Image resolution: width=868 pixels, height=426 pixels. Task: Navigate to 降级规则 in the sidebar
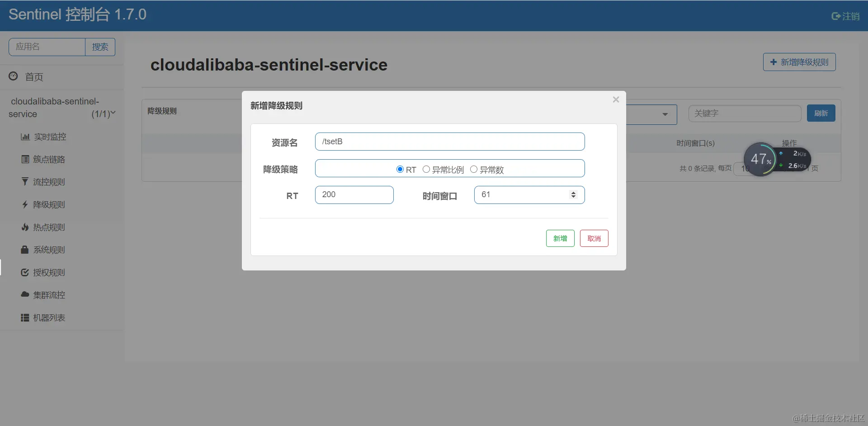click(x=49, y=204)
